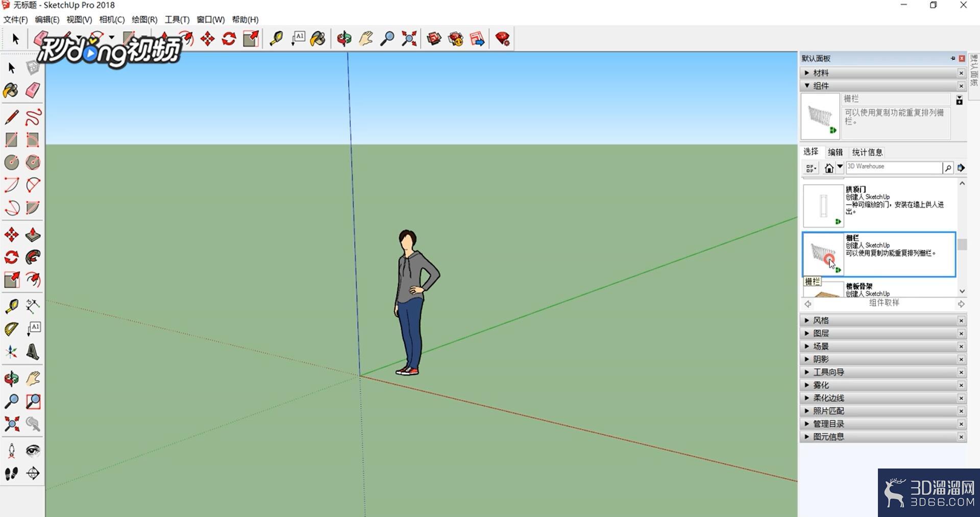Screen dimensions: 980x517
Task: Select the Offset tool in left toolbar
Action: [x=33, y=280]
